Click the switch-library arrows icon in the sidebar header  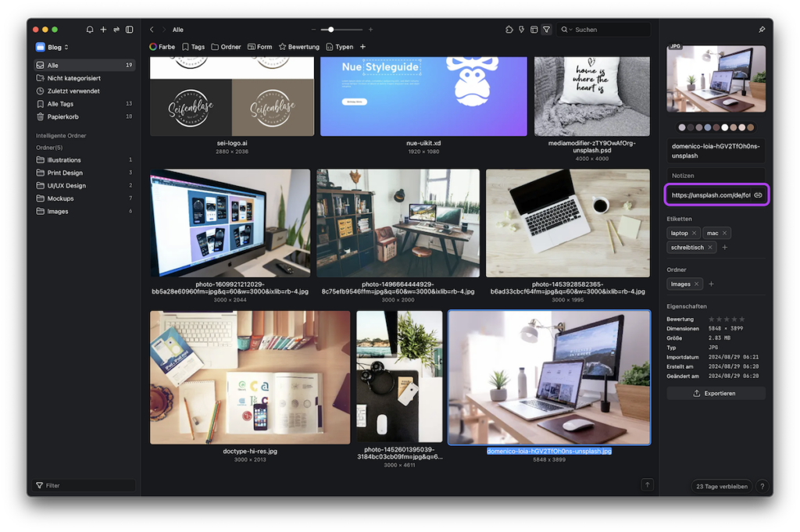116,30
